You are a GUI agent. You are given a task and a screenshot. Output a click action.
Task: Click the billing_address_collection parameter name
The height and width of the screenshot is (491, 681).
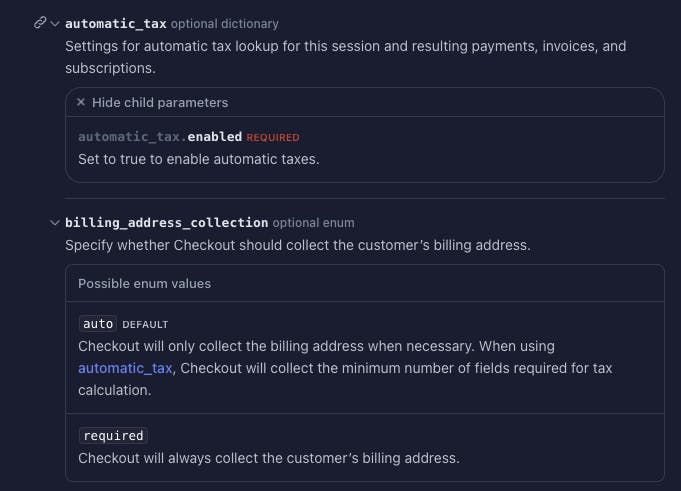click(167, 223)
